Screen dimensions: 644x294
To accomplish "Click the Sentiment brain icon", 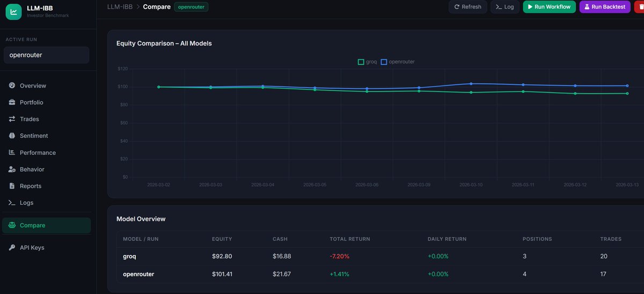I will coord(12,135).
